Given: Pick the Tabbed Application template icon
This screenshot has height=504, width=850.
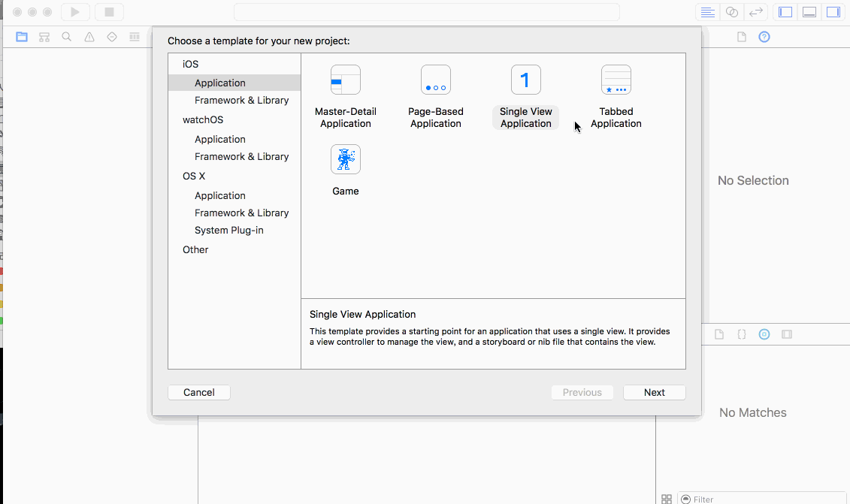Looking at the screenshot, I should coord(616,80).
